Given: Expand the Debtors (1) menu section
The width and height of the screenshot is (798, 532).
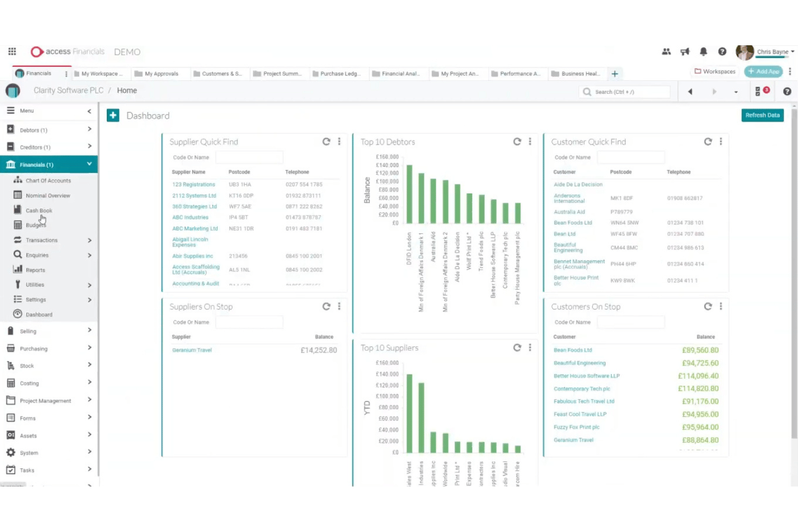Looking at the screenshot, I should coord(90,129).
